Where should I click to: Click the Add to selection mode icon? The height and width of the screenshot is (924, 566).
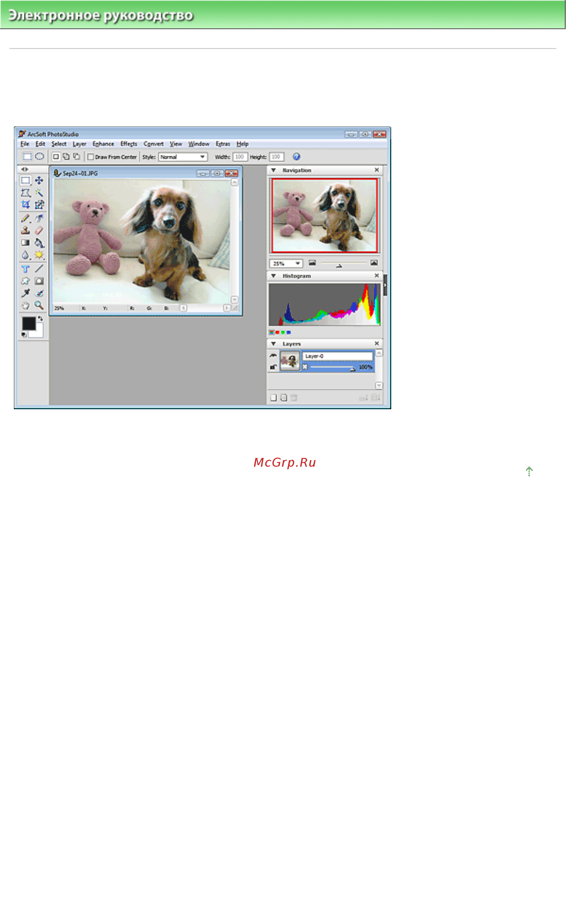tap(66, 156)
